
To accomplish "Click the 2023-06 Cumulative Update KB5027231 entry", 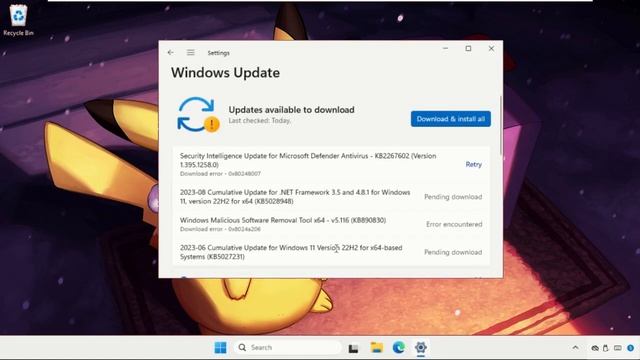I will (x=331, y=252).
